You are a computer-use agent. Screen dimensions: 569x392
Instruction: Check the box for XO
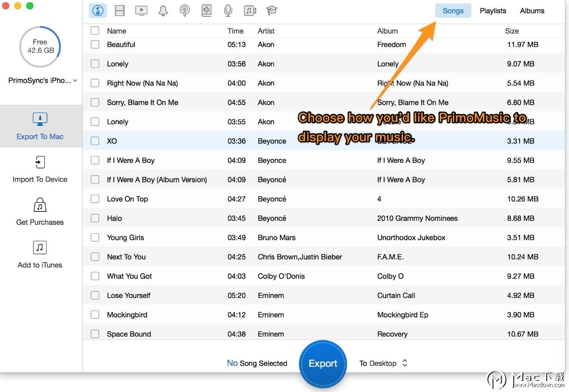[95, 141]
